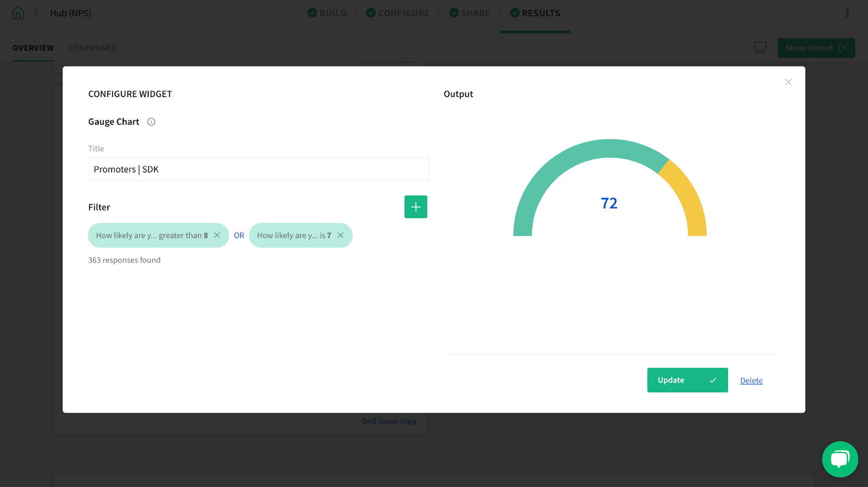Viewport: 868px width, 487px height.
Task: Switch to the OVERVIEW tab
Action: [x=33, y=48]
